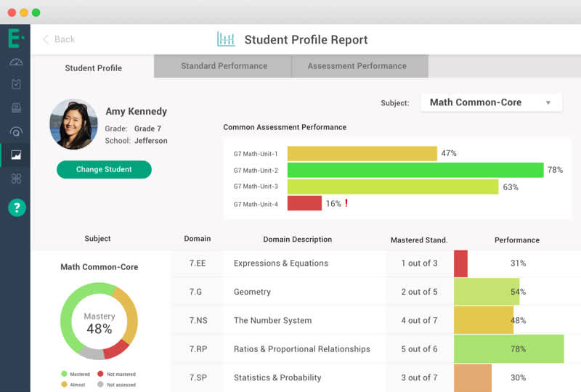Click the green E logo in sidebar
Screen dimensions: 581x392
(16, 38)
